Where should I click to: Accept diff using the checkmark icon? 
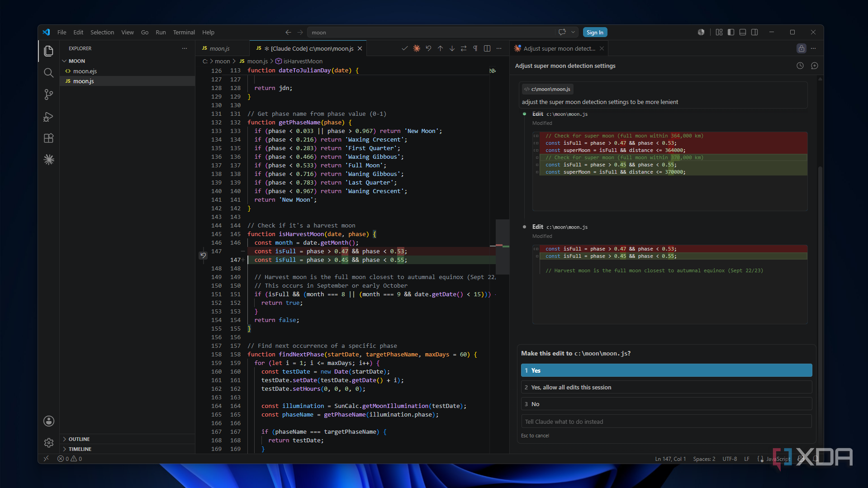coord(405,48)
